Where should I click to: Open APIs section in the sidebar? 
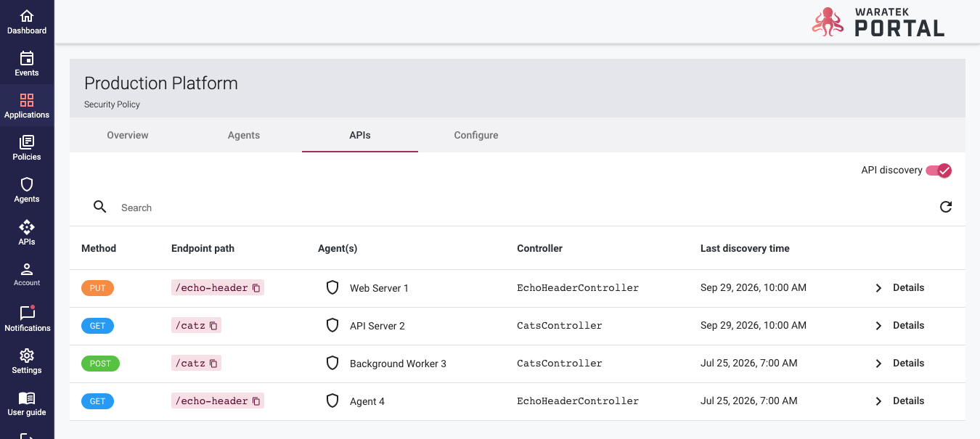[27, 232]
